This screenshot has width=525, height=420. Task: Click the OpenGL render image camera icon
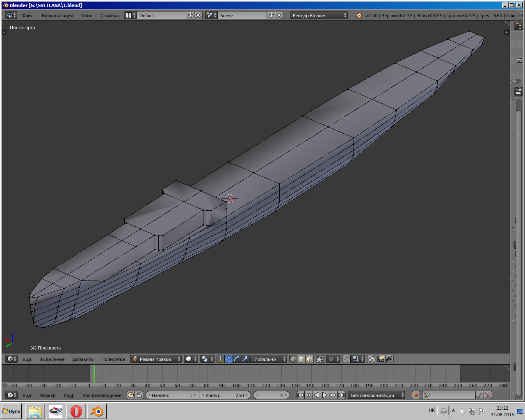click(381, 359)
